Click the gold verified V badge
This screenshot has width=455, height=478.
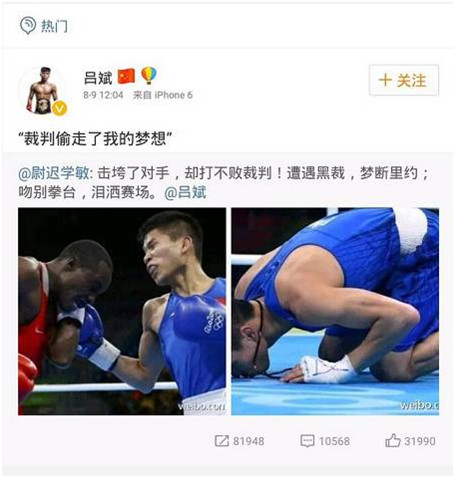(x=60, y=109)
